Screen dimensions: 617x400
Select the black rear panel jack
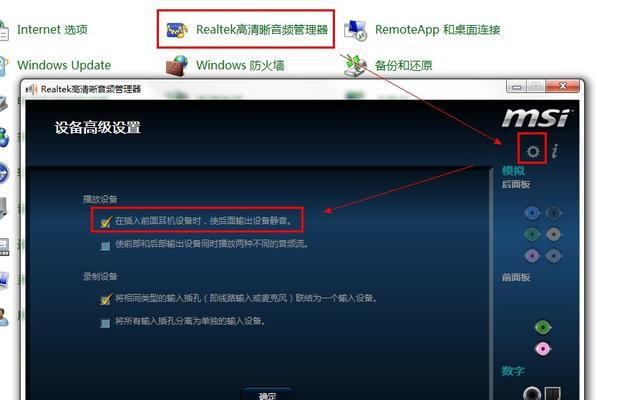[554, 213]
